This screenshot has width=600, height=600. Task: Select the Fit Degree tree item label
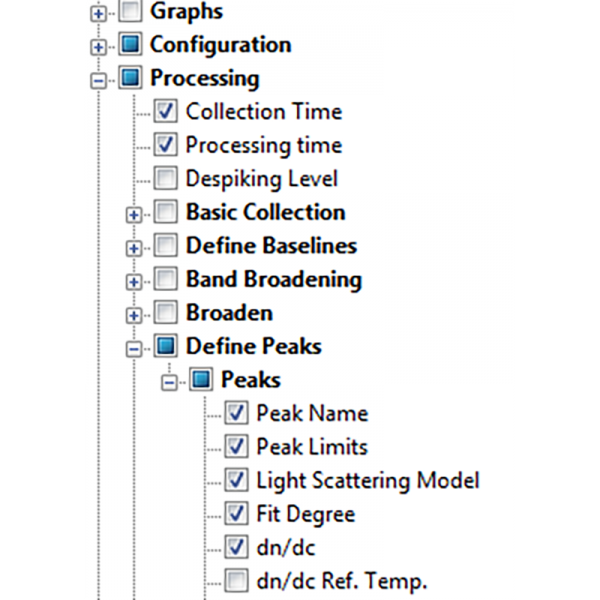[306, 514]
